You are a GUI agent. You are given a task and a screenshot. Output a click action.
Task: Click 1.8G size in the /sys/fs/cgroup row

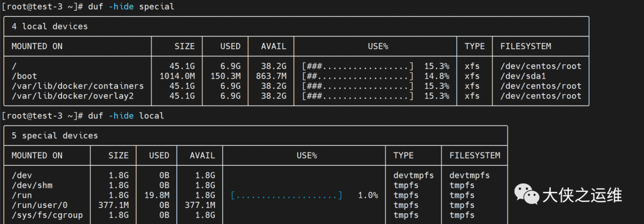pos(118,215)
